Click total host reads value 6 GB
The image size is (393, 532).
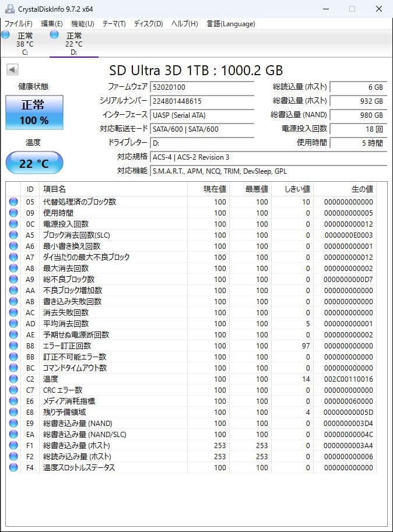click(x=359, y=87)
